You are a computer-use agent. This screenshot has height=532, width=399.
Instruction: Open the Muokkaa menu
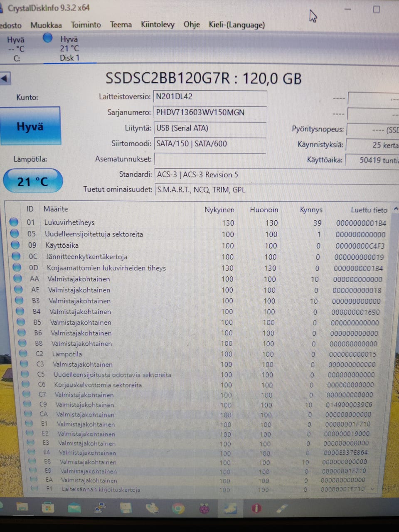click(46, 25)
